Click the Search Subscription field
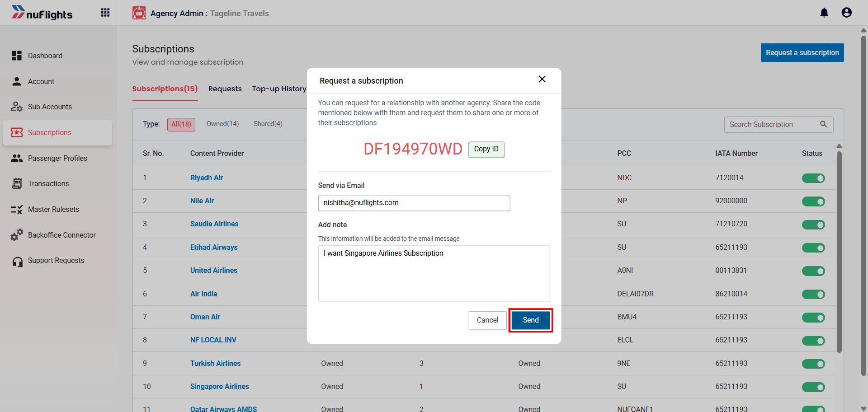The height and width of the screenshot is (412, 868). click(x=778, y=125)
